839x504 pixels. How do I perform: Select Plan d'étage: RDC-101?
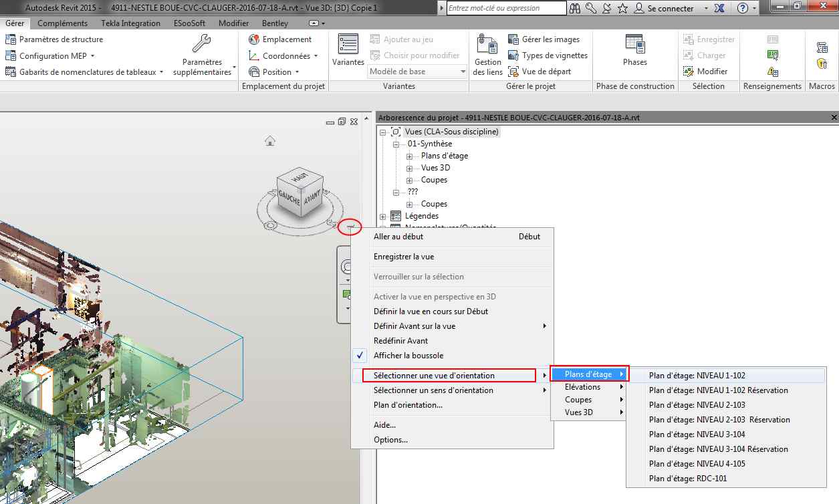coord(726,479)
